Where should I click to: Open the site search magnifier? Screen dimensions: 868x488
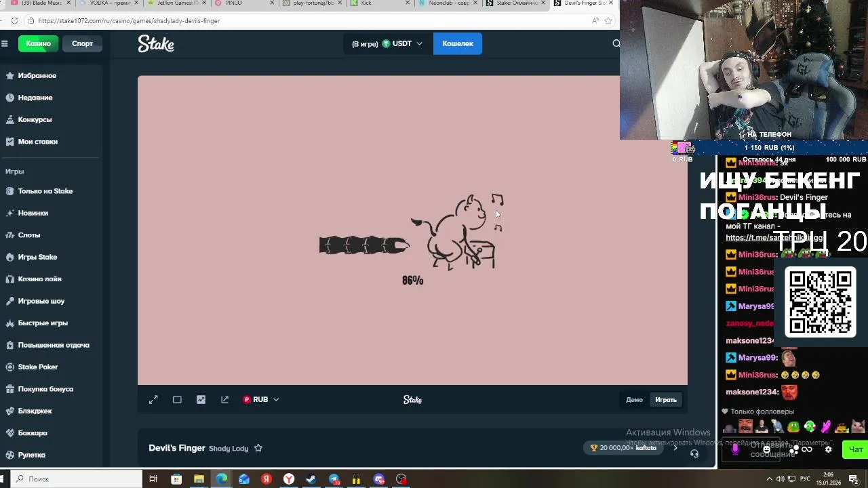(616, 43)
